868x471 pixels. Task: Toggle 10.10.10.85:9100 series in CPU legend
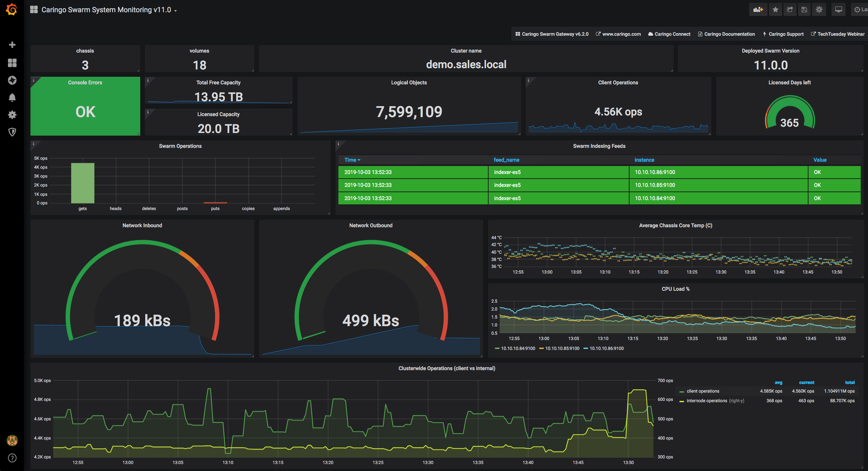(x=562, y=348)
